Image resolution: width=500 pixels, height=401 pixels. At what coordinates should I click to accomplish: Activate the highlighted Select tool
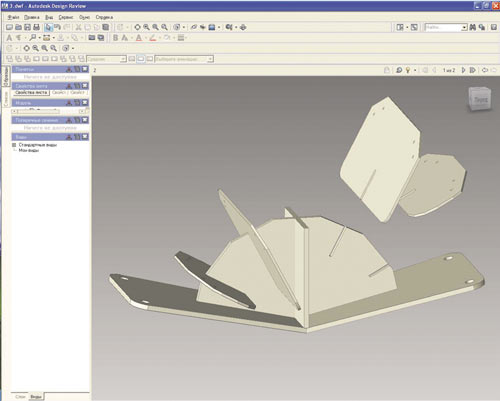tap(49, 27)
